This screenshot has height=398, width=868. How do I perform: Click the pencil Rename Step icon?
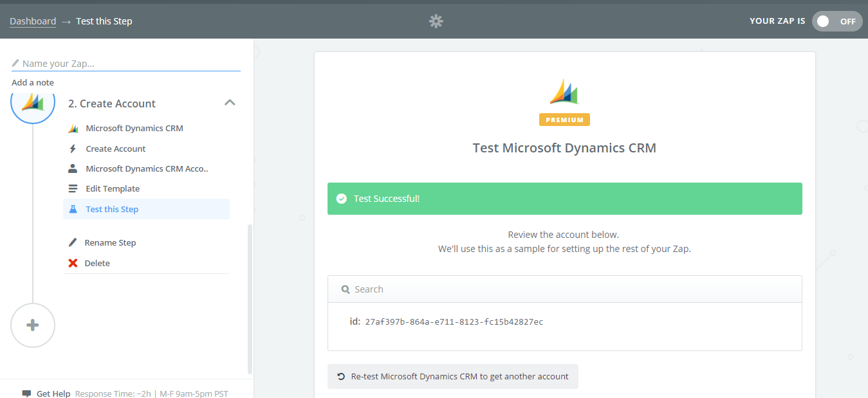coord(73,242)
